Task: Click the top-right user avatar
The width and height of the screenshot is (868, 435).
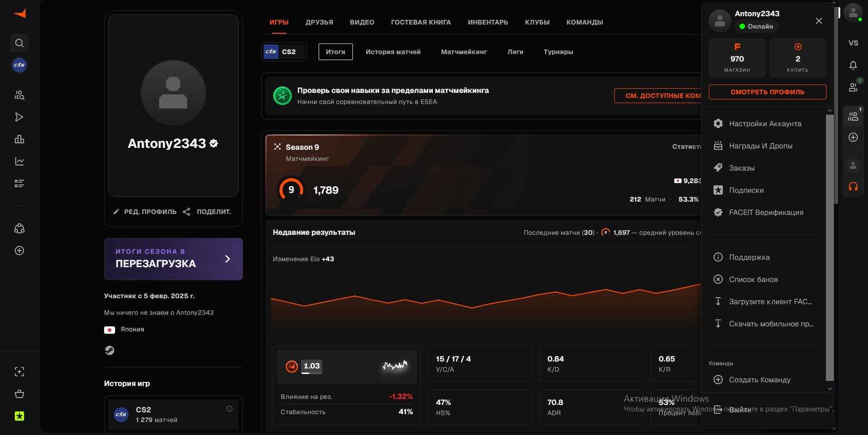Action: point(853,13)
